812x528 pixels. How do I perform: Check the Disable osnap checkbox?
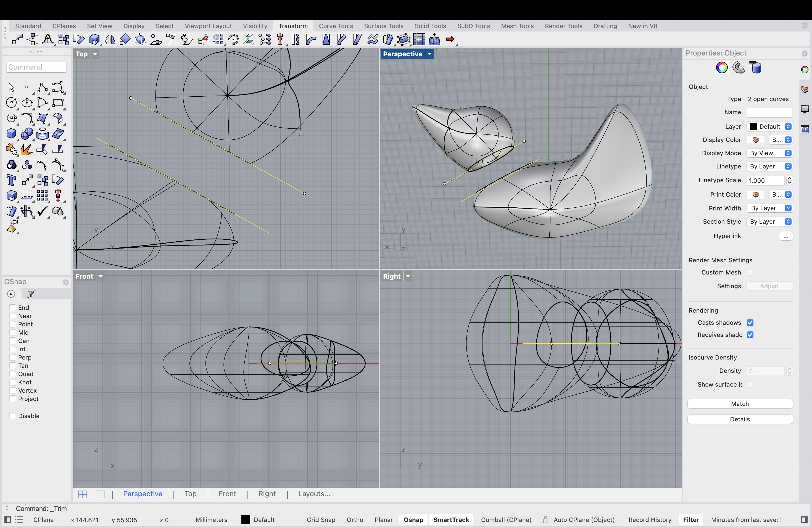[13, 416]
